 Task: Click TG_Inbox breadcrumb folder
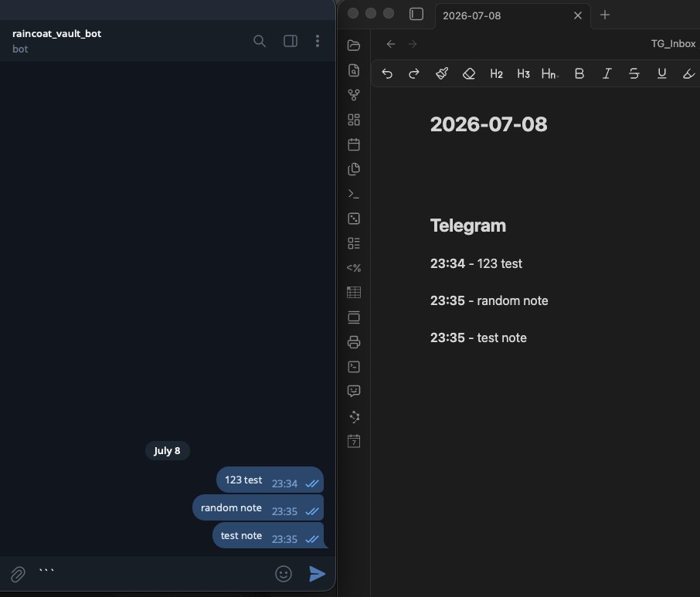click(x=673, y=44)
